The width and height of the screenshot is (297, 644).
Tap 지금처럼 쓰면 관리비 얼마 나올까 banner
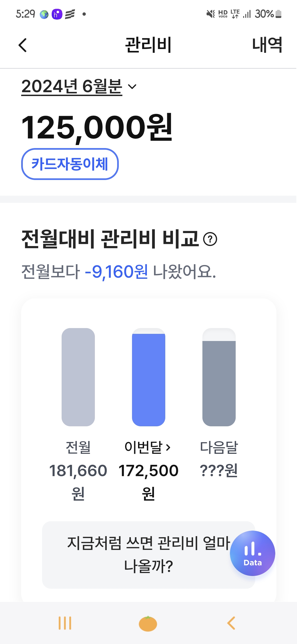tap(137, 555)
